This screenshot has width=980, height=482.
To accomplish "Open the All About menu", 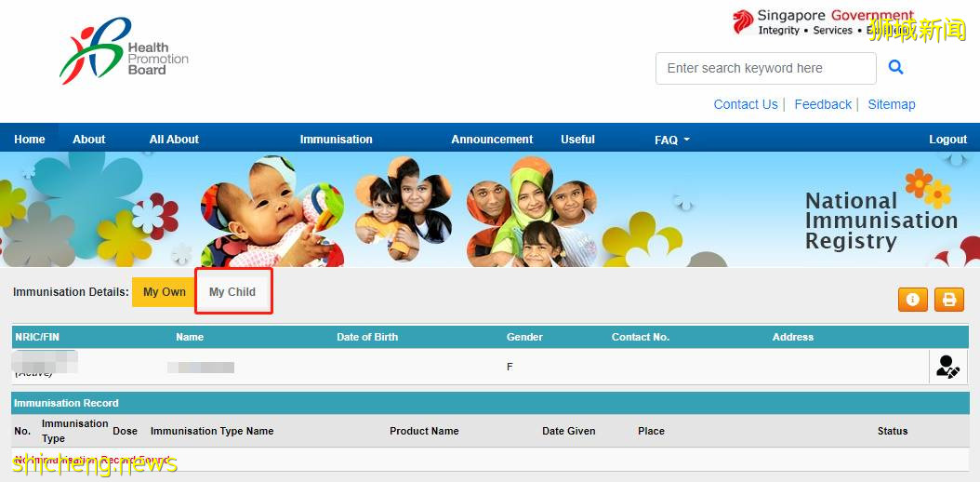I will point(174,140).
